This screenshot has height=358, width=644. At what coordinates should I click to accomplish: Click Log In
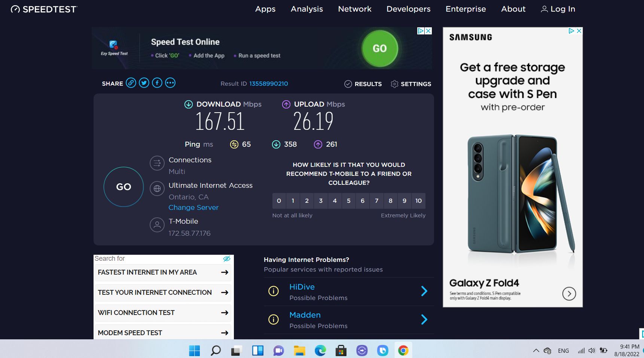(558, 9)
